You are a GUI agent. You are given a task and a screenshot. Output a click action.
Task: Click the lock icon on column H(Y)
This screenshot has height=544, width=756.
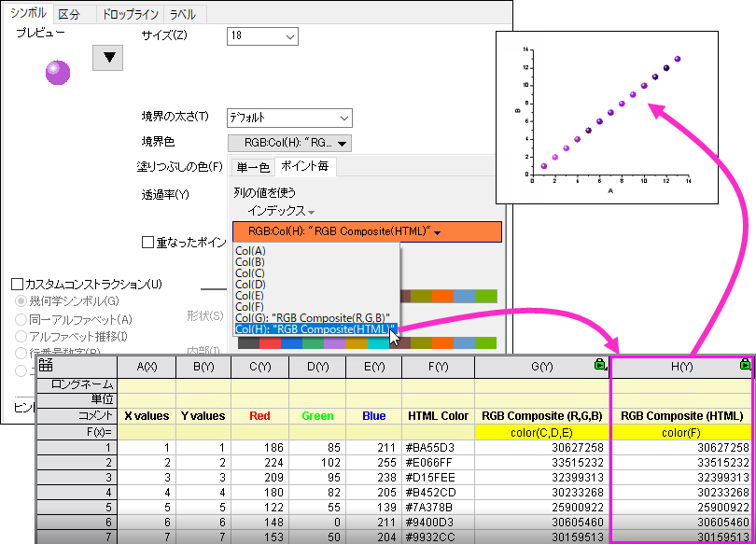[x=746, y=364]
